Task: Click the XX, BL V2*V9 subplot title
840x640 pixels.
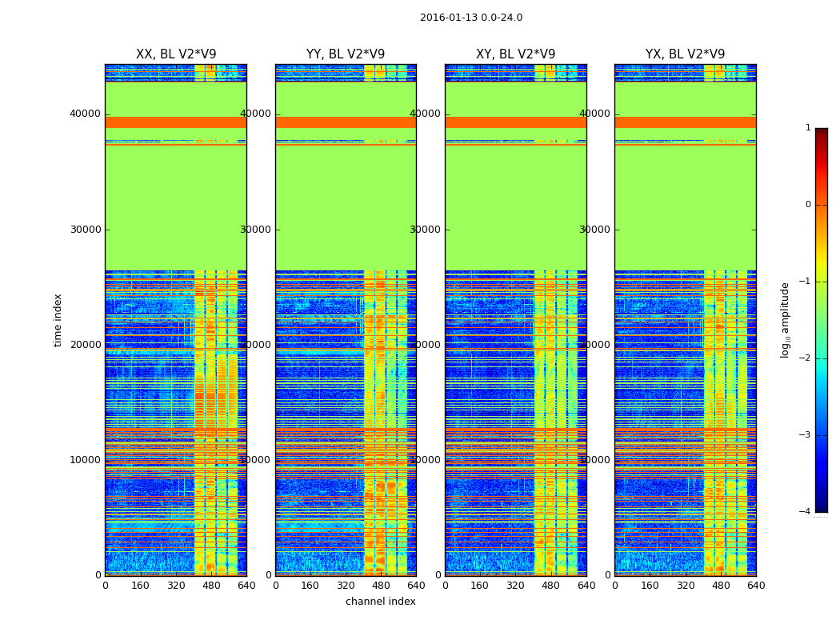Action: (176, 54)
